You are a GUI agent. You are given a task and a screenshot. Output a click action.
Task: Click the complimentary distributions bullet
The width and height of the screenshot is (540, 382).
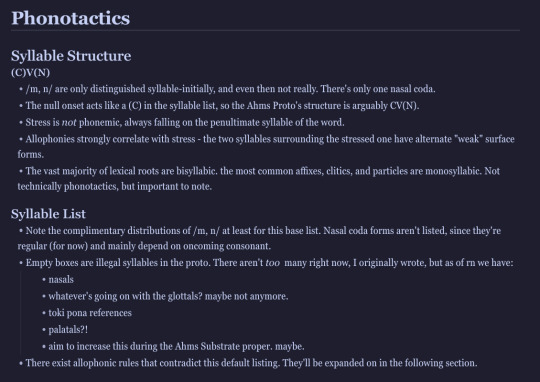[x=259, y=238]
